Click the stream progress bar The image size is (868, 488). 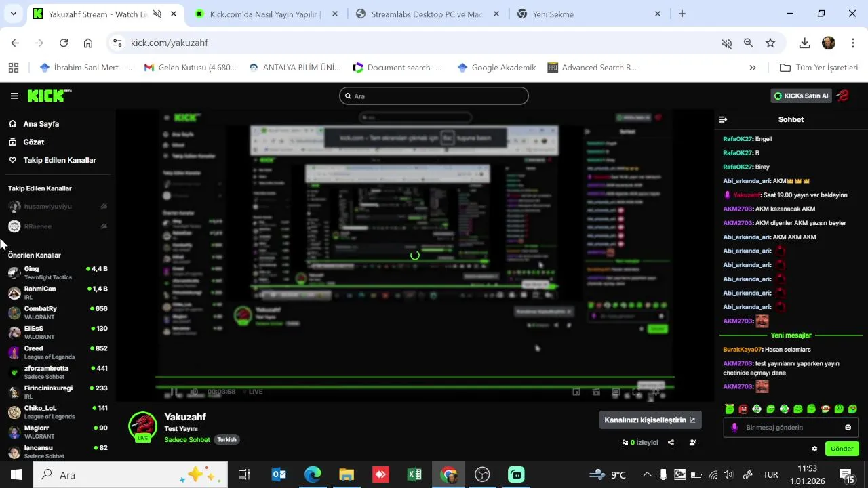click(x=414, y=378)
